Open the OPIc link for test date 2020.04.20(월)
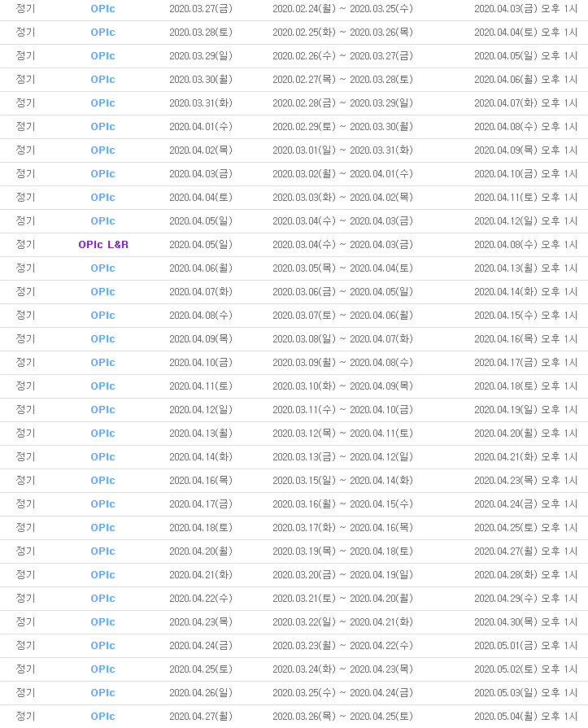The height and width of the screenshot is (728, 588). pos(102,551)
